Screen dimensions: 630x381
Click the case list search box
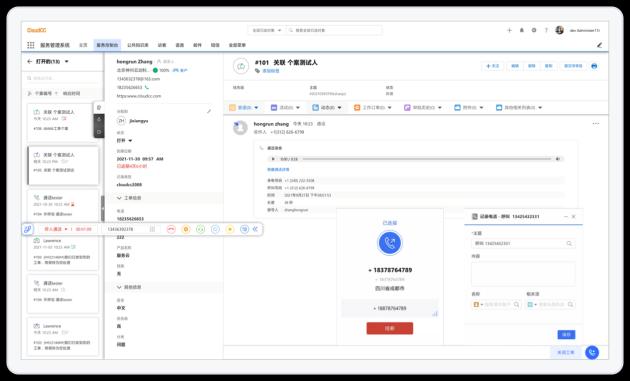coord(63,78)
